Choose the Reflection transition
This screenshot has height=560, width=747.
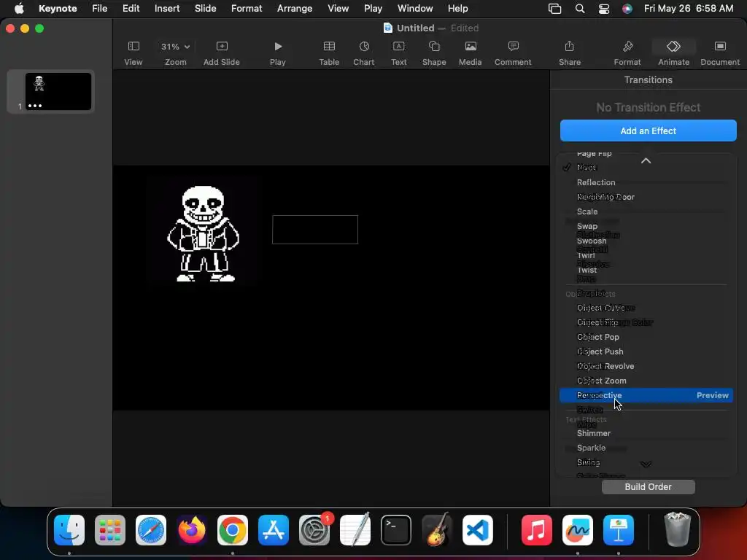pyautogui.click(x=596, y=182)
